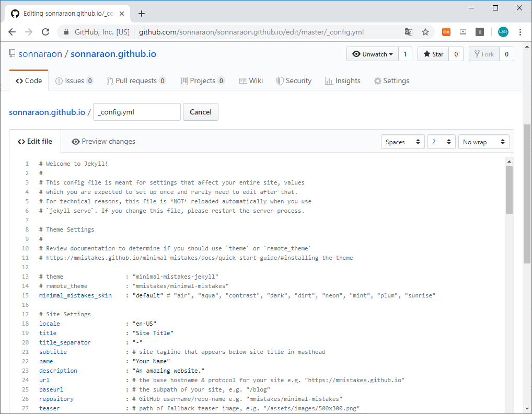This screenshot has height=414, width=532.
Task: Click the mmistakes quick-start-guide URL line
Action: pos(196,258)
